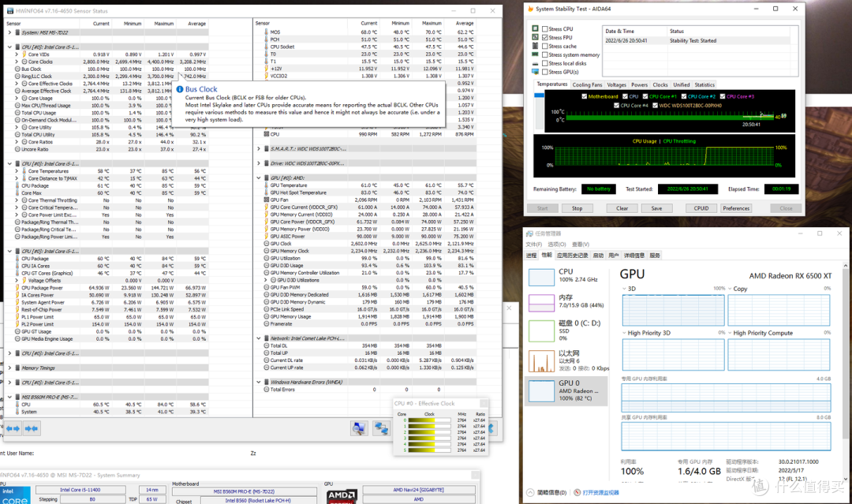Viewport: 852px width, 504px height.
Task: Expand the Core Clocks row in HWiNFO
Action: tap(17, 62)
